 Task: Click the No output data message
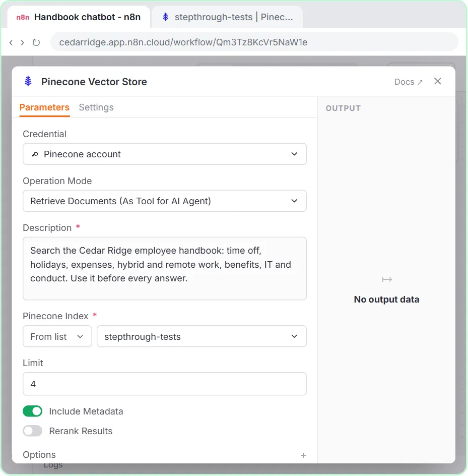[x=386, y=300]
